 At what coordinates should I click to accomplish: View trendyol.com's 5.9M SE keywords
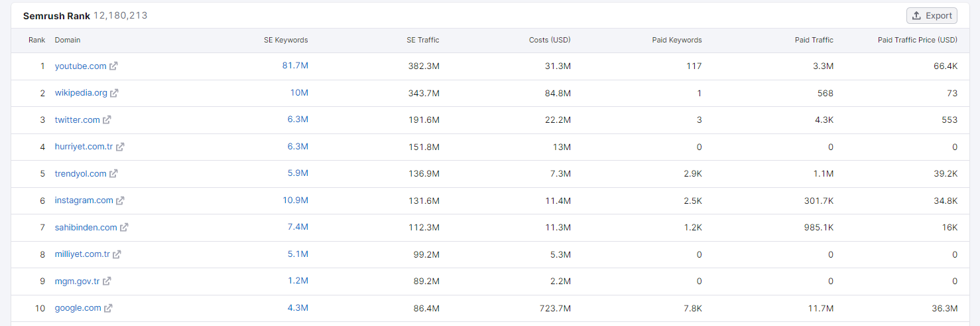tap(298, 173)
